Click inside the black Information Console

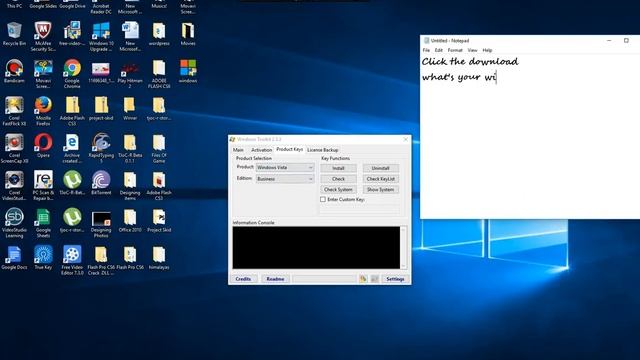pos(316,247)
